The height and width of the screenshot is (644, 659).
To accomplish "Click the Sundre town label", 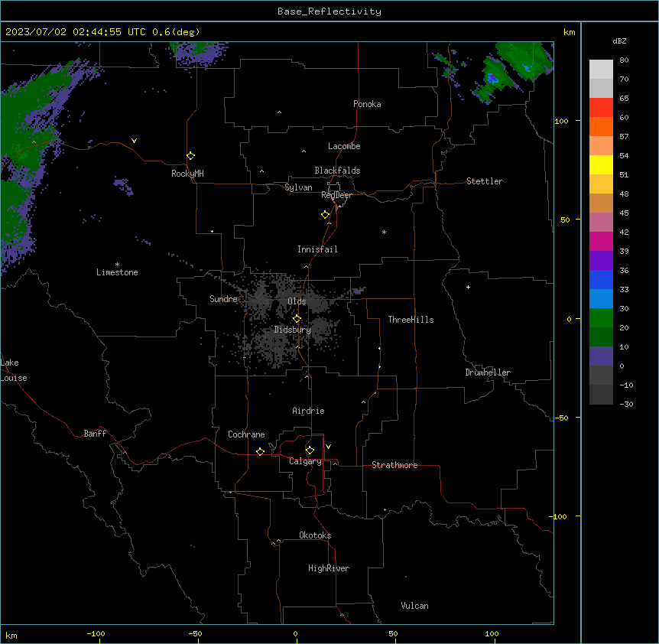I will (x=223, y=299).
